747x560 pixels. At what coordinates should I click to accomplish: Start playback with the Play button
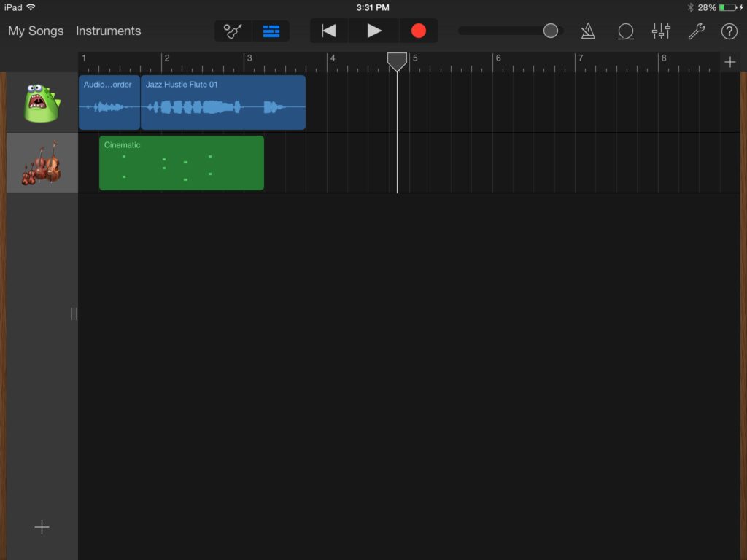coord(374,31)
